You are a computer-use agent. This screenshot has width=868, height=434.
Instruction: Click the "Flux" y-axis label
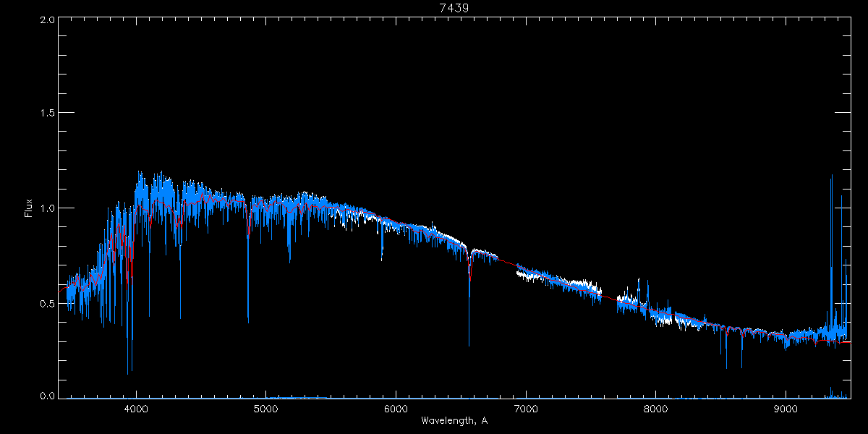(29, 208)
